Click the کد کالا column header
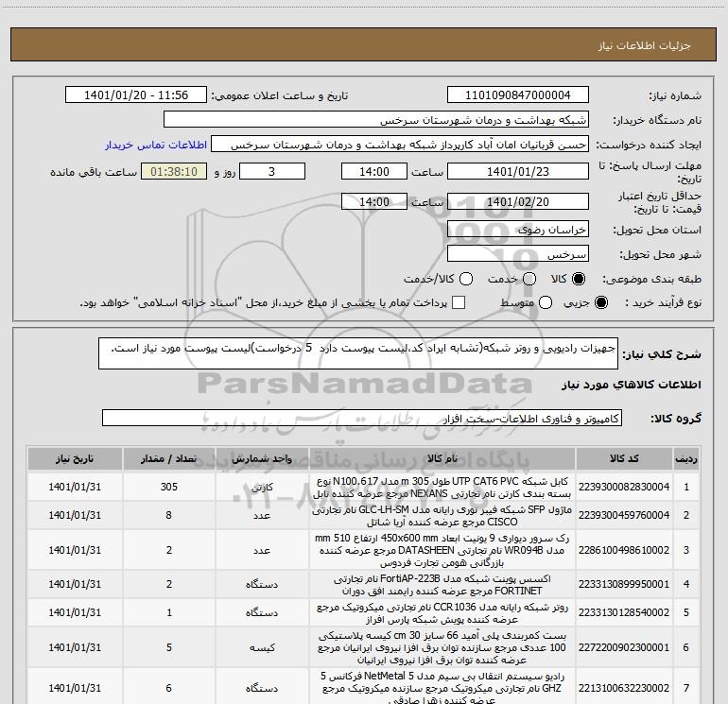The width and height of the screenshot is (728, 704). click(624, 458)
